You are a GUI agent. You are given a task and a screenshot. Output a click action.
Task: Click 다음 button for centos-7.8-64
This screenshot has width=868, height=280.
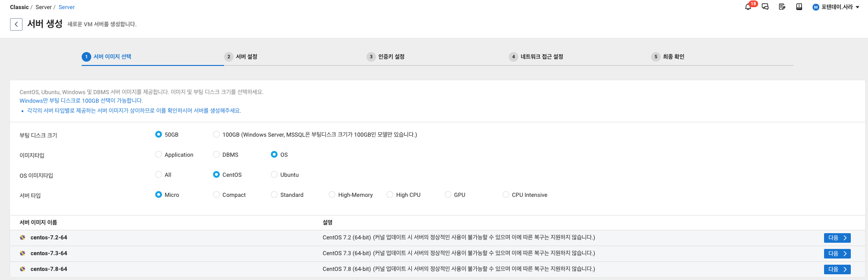click(837, 269)
